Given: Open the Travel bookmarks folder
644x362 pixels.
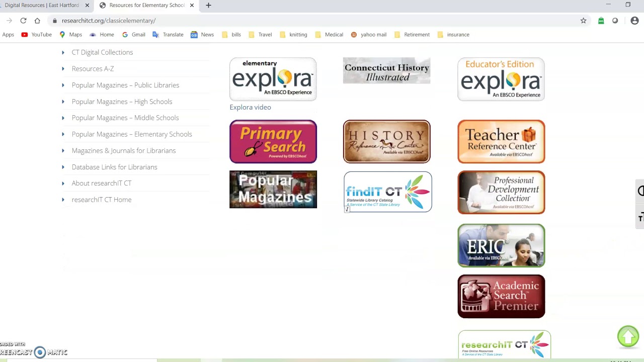Looking at the screenshot, I should (260, 35).
